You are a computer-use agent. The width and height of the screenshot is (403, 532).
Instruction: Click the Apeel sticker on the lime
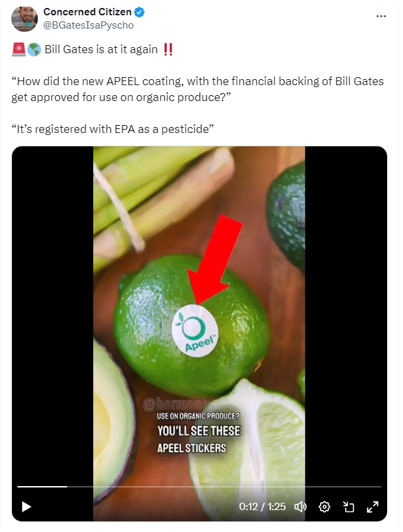click(195, 331)
